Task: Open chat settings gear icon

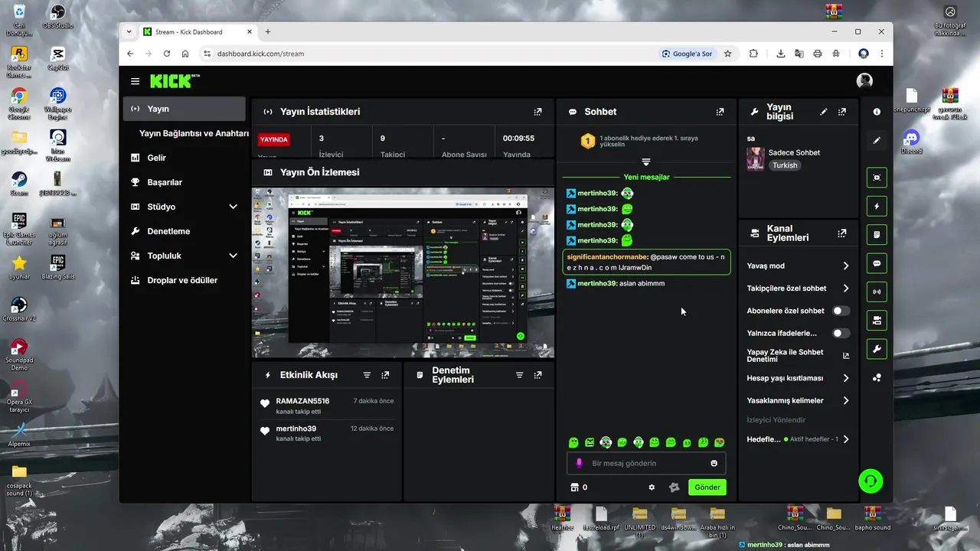Action: point(652,487)
